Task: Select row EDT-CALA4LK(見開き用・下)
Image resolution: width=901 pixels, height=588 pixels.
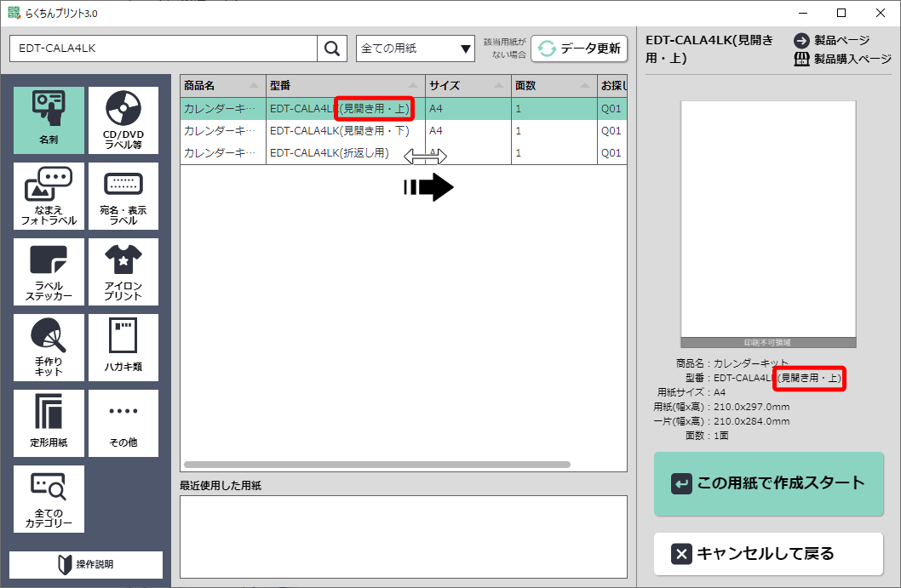Action: point(404,131)
